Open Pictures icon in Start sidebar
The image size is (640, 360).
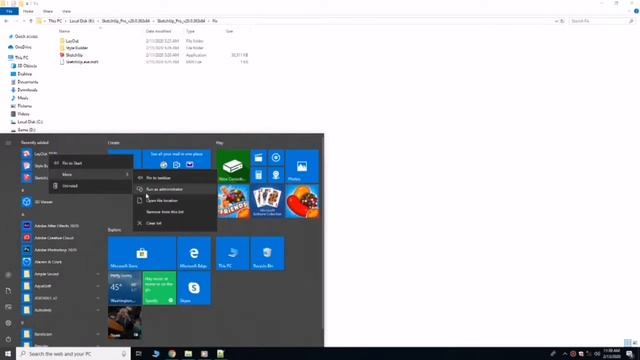click(x=8, y=307)
